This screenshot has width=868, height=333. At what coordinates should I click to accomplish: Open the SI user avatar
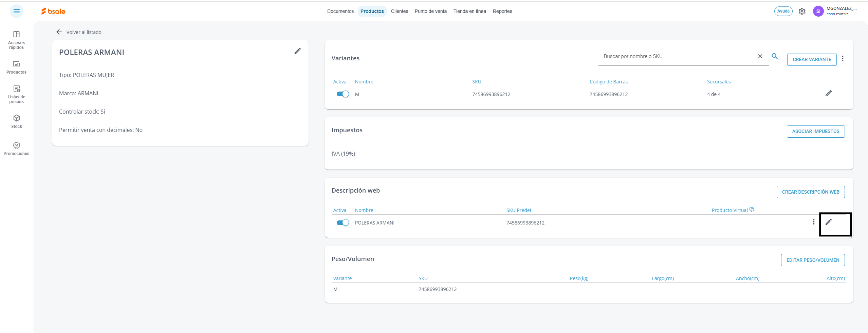coord(818,11)
